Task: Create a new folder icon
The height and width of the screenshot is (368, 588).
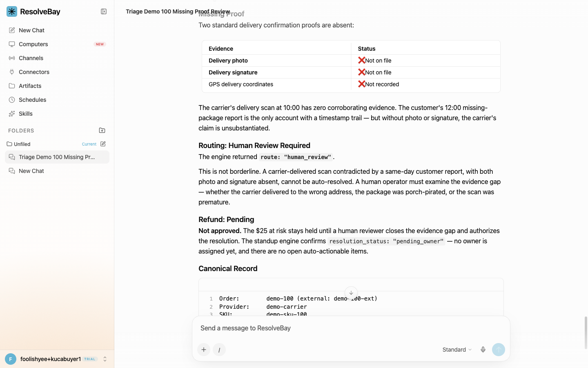Action: (102, 130)
